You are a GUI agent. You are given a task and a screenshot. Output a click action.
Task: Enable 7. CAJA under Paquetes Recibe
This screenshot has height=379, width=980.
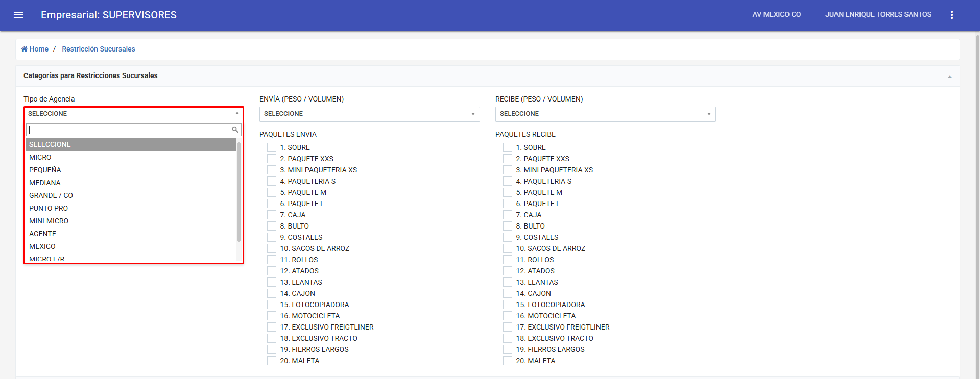pyautogui.click(x=508, y=215)
